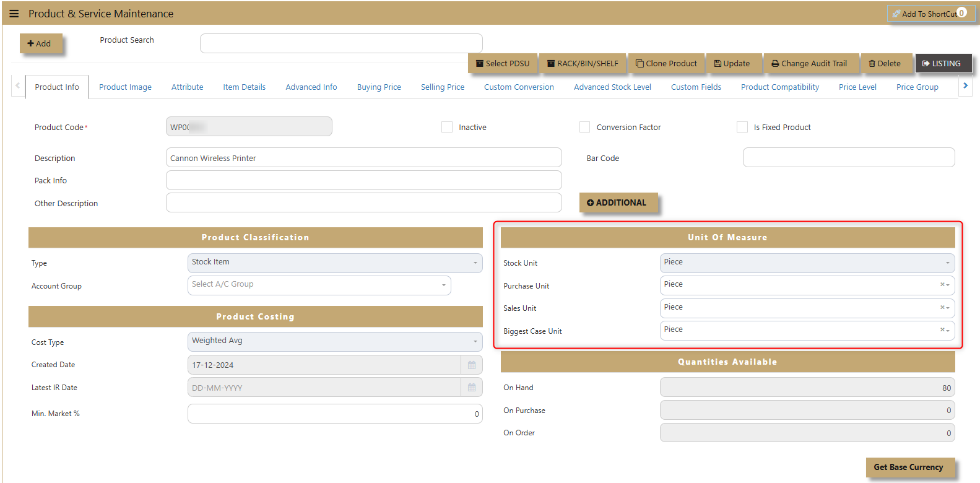Clear the Biggest Case Unit selection
Image resolution: width=980 pixels, height=483 pixels.
[942, 329]
